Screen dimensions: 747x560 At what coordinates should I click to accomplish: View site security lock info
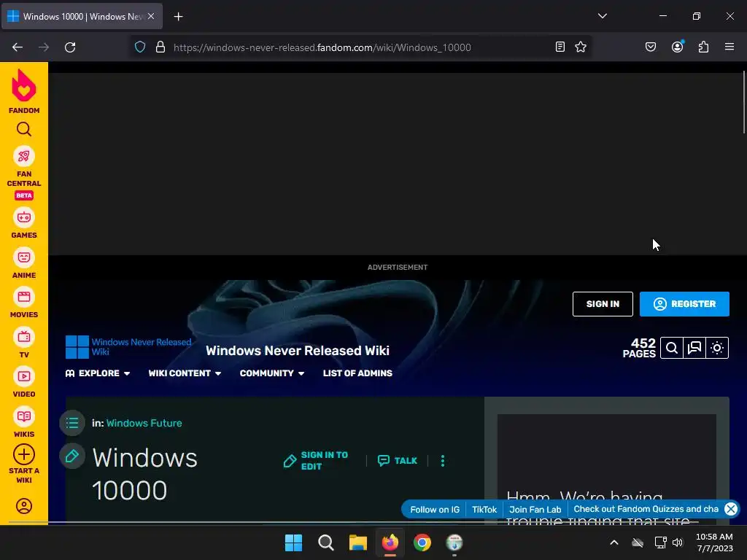[x=160, y=47]
